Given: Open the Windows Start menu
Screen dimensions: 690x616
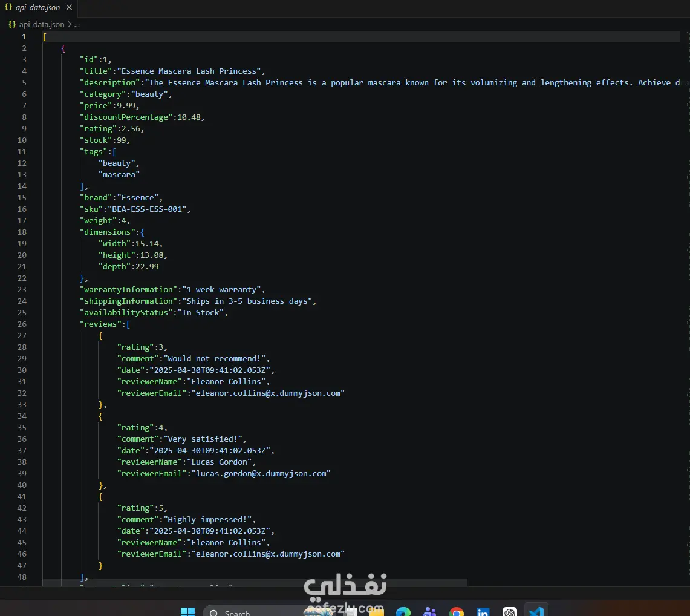Looking at the screenshot, I should (188, 612).
